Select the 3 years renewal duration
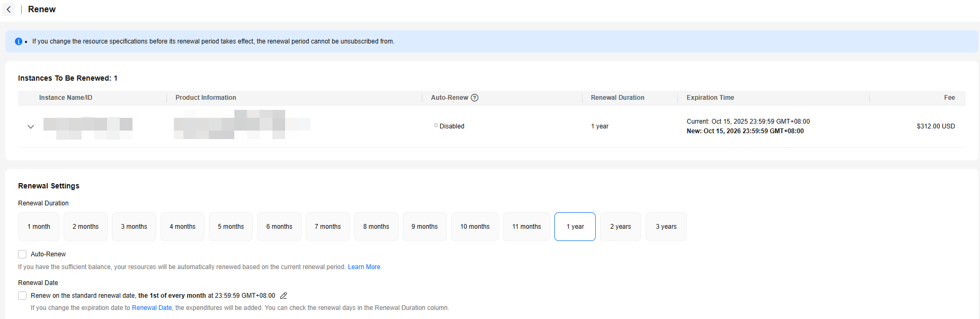The width and height of the screenshot is (980, 319). click(666, 227)
